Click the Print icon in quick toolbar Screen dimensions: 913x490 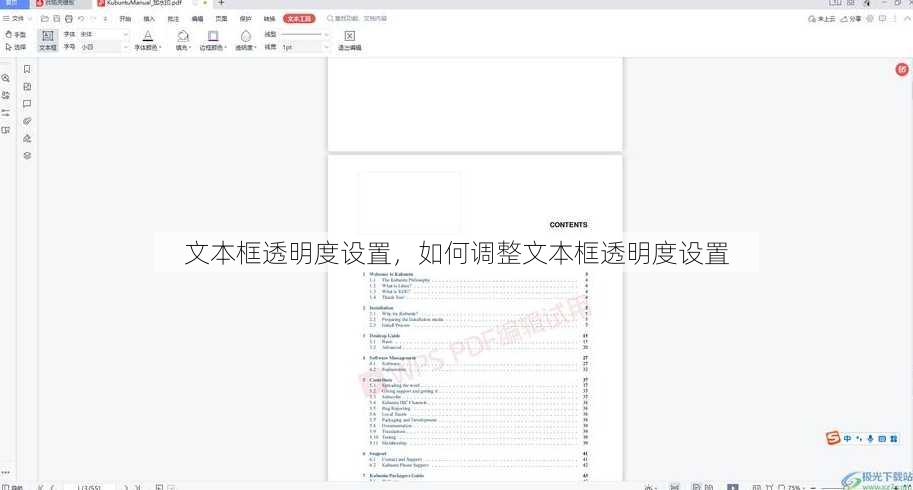pyautogui.click(x=69, y=19)
